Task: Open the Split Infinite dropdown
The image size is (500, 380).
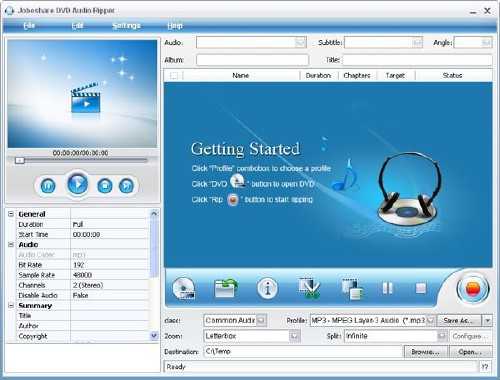Action: tap(442, 336)
